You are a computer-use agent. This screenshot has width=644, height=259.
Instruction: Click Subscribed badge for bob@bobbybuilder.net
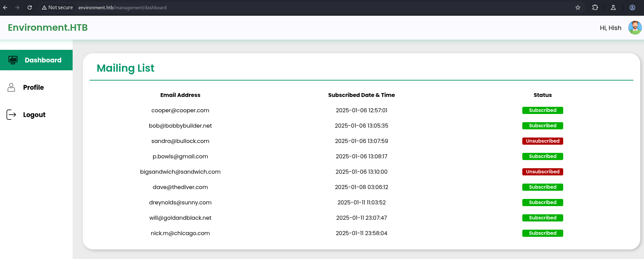(543, 126)
